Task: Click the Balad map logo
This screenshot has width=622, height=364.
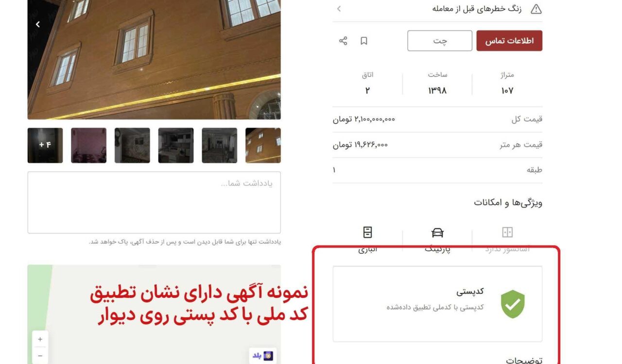Action: (x=262, y=356)
